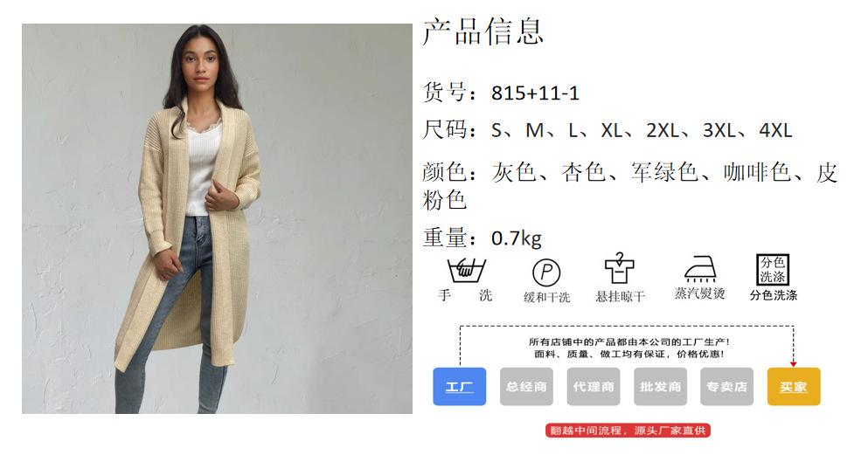Click the 产品信息 heading
Screen dimensions: 868x455
(483, 31)
